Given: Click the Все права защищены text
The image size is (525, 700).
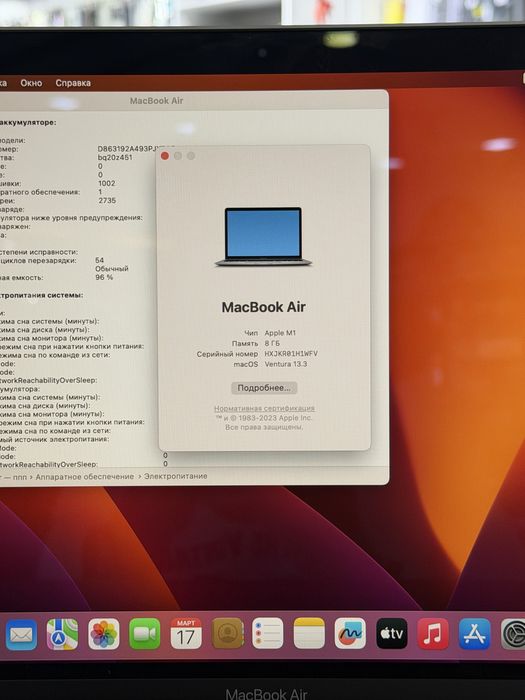Looking at the screenshot, I should pyautogui.click(x=264, y=427).
